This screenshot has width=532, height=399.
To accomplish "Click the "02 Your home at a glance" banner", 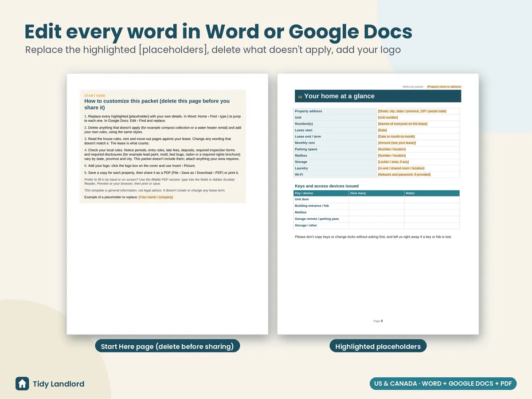I will [x=378, y=96].
